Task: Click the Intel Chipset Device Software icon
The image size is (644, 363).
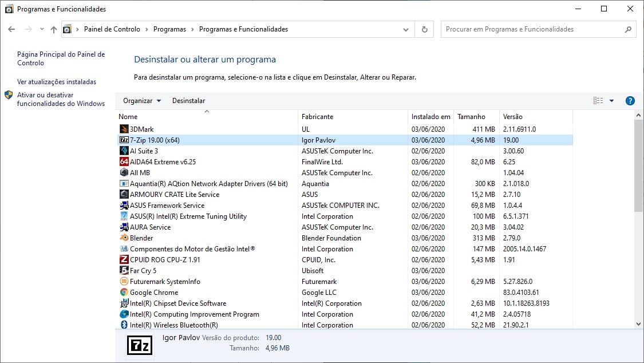Action: point(124,303)
